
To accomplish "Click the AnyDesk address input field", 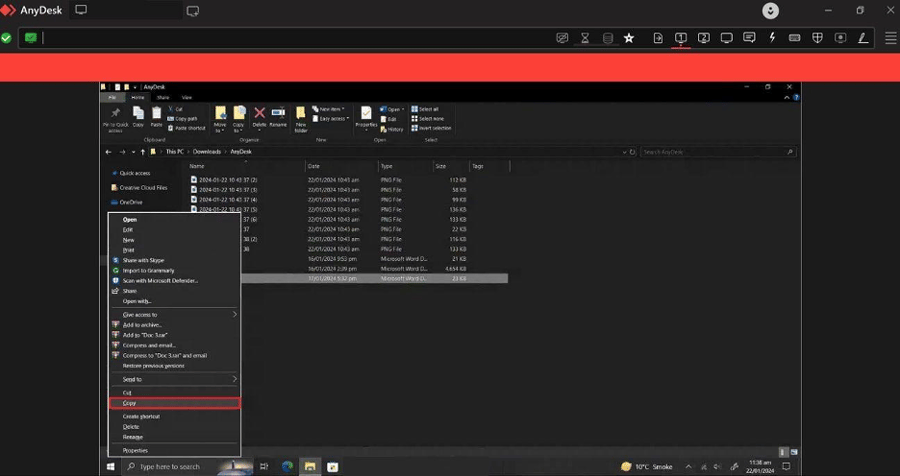I will pos(298,38).
